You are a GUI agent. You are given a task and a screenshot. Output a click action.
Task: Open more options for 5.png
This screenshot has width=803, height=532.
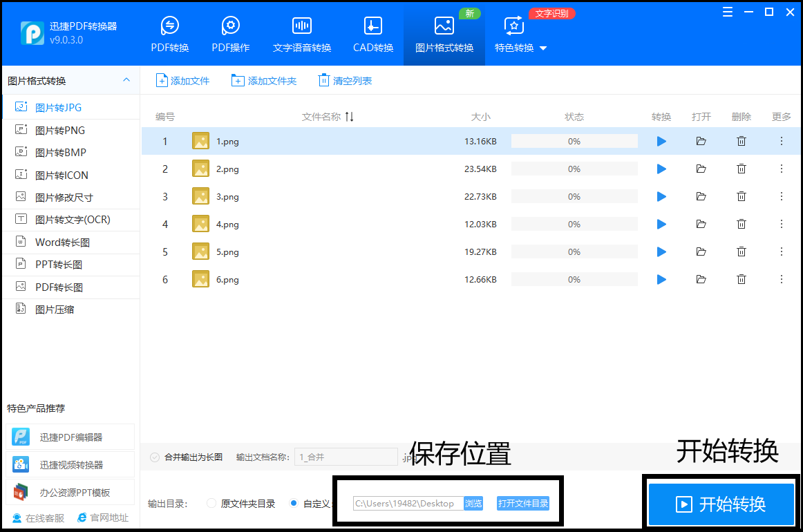781,252
